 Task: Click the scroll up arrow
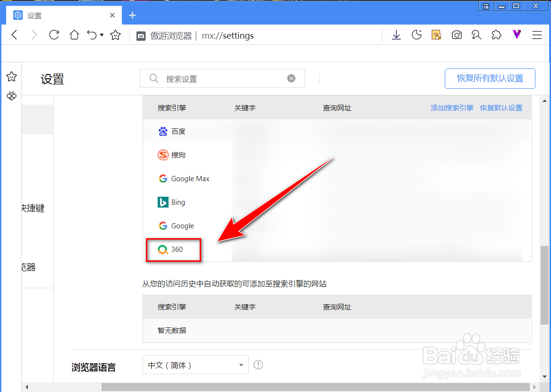click(545, 101)
